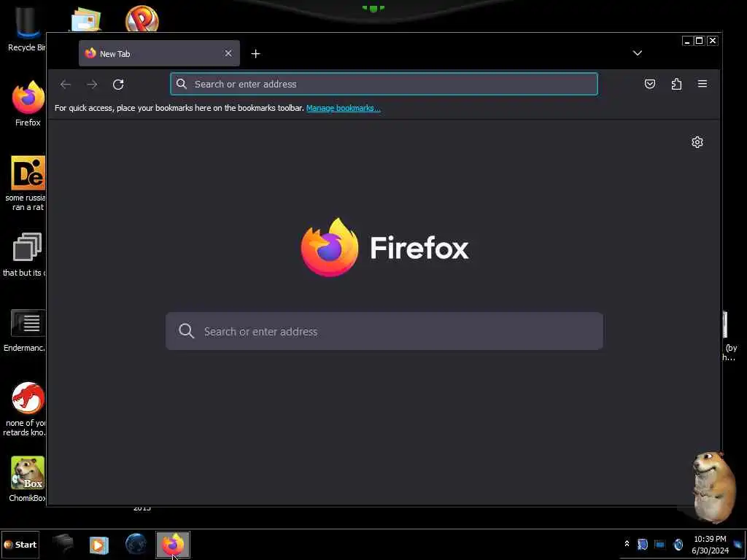Maximize the Firefox window

pyautogui.click(x=700, y=41)
